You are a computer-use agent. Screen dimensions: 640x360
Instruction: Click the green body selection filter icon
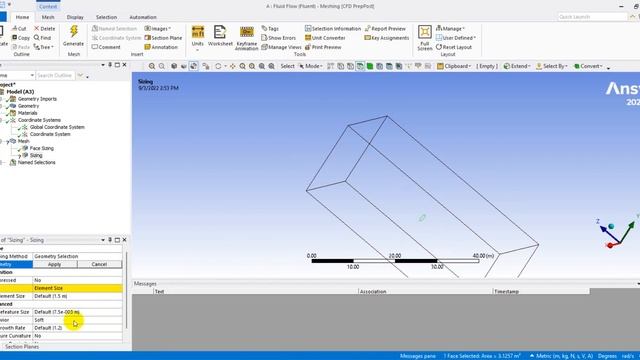[x=370, y=66]
